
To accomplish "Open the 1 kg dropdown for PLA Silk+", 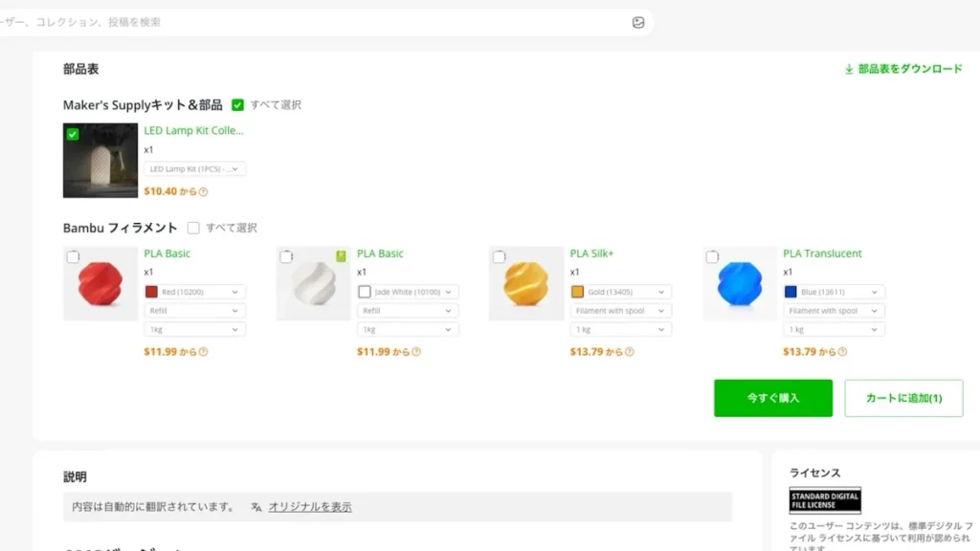I will point(620,329).
